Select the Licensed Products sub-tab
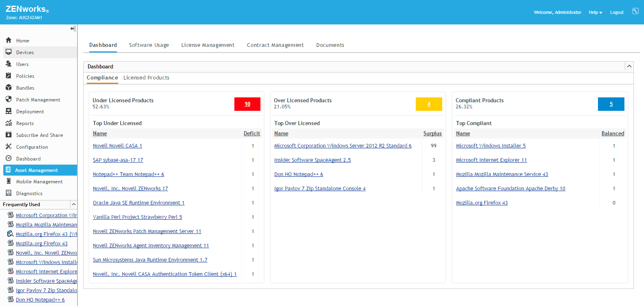The height and width of the screenshot is (306, 644). point(146,77)
